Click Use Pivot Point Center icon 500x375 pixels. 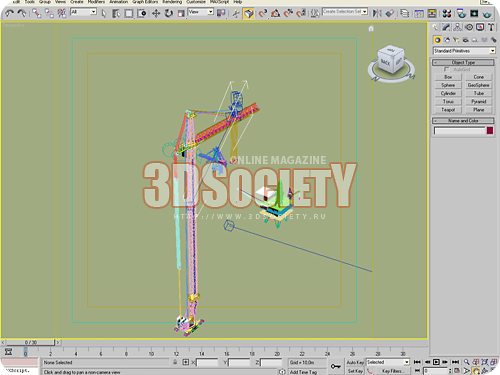coord(221,13)
